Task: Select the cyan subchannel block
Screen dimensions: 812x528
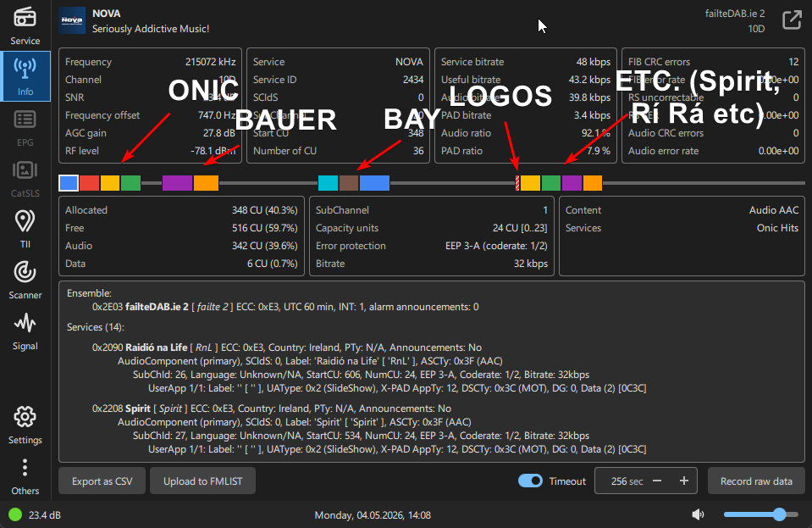Action: pyautogui.click(x=328, y=183)
